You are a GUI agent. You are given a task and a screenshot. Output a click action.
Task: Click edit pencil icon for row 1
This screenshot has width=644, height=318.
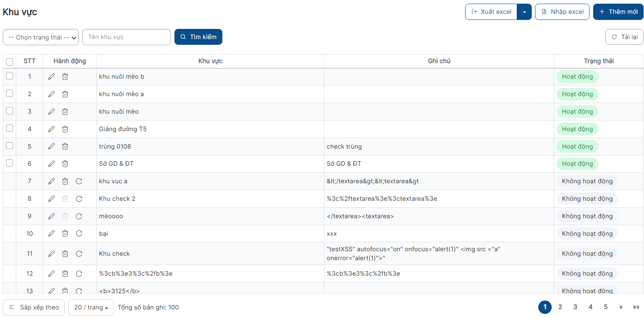51,77
